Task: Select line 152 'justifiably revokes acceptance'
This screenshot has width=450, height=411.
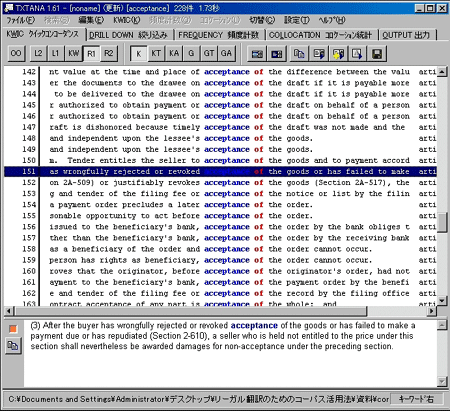Action: 221,183
